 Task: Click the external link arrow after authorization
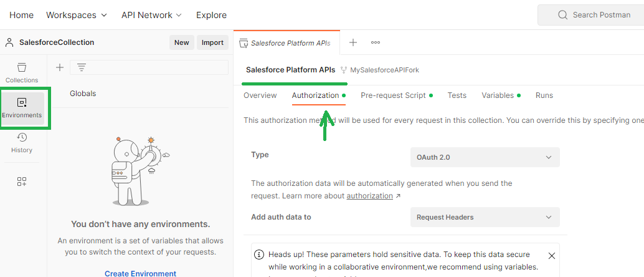coord(397,197)
